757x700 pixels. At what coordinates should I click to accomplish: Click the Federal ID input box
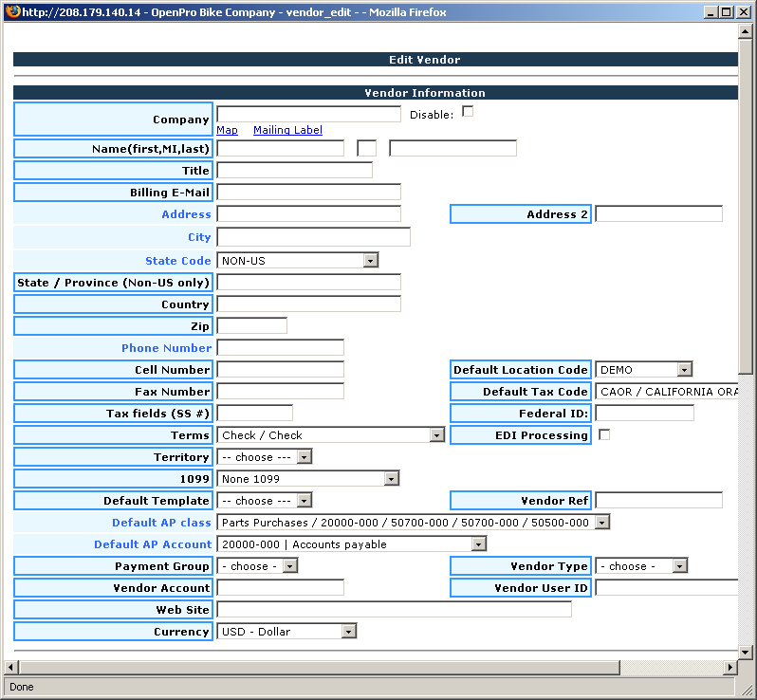(x=644, y=413)
